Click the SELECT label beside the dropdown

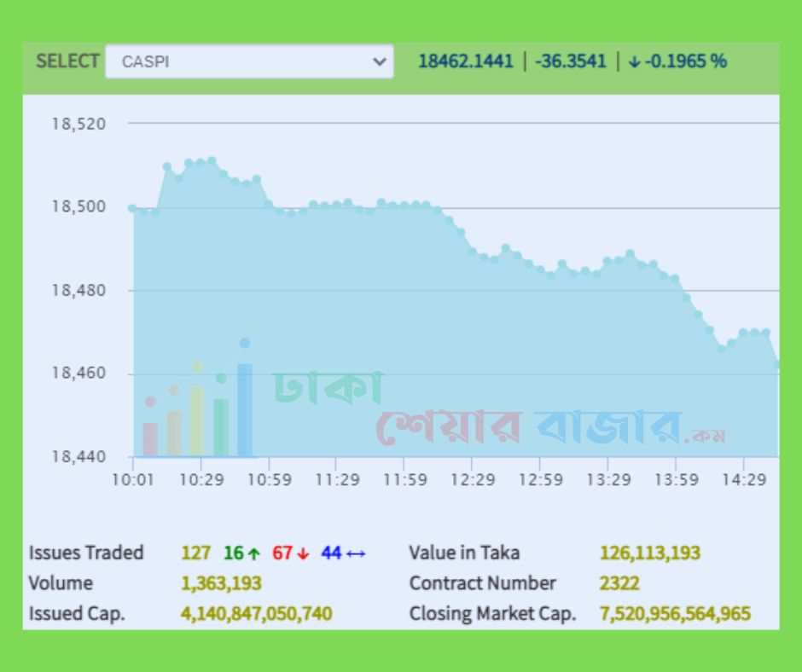pos(67,61)
